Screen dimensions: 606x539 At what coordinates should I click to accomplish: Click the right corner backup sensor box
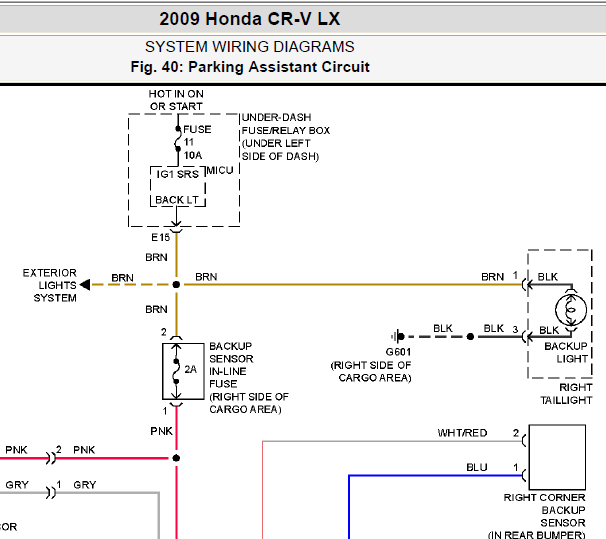[x=557, y=457]
